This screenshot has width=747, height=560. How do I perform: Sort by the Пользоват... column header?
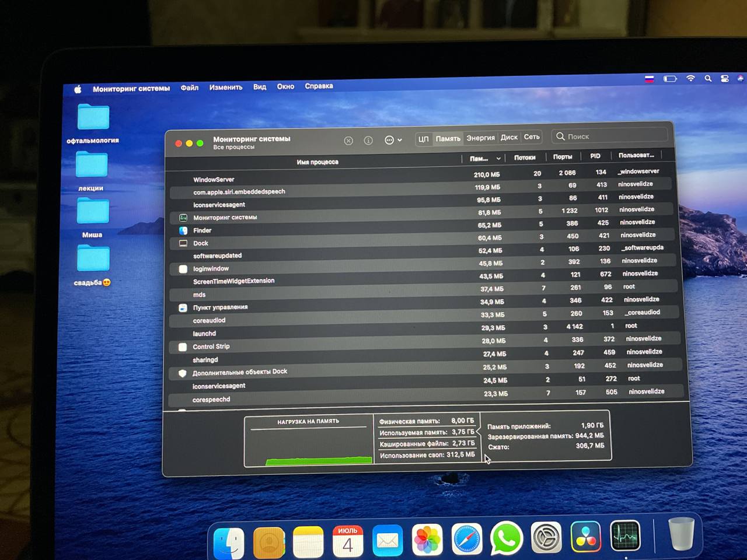pos(636,155)
